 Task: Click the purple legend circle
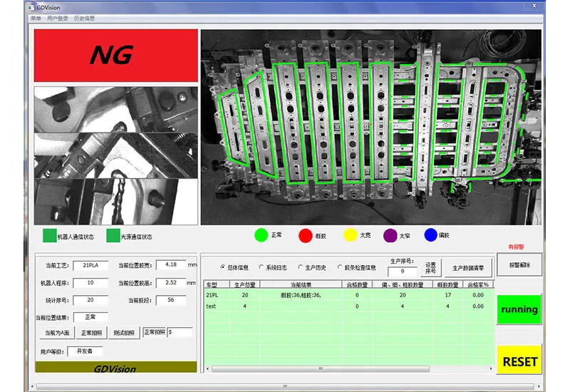tap(390, 234)
